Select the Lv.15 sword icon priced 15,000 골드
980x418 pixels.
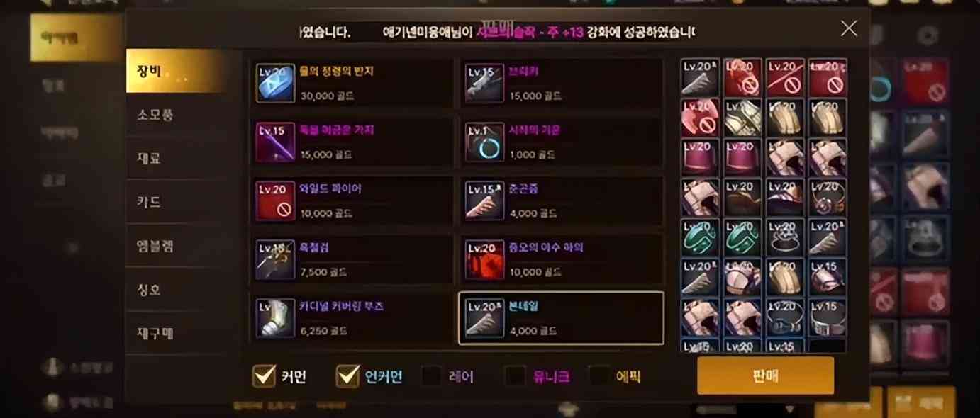(x=485, y=83)
